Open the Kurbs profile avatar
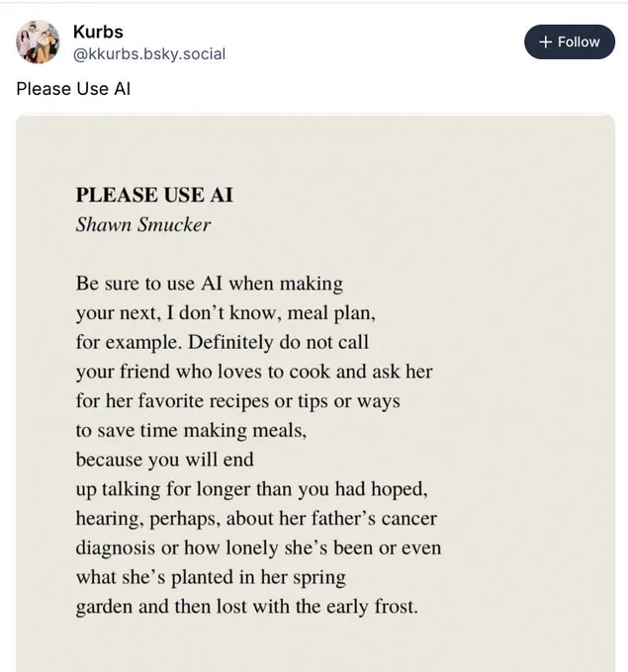 pos(38,42)
